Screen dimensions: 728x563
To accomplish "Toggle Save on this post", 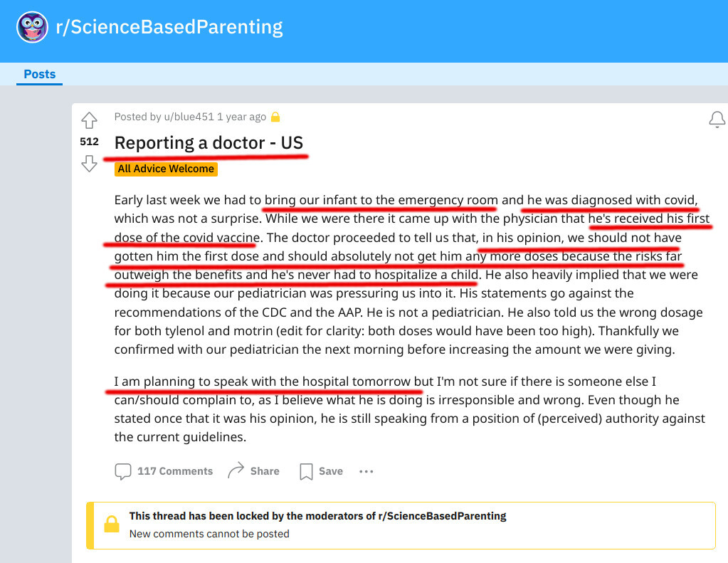I will coord(321,471).
